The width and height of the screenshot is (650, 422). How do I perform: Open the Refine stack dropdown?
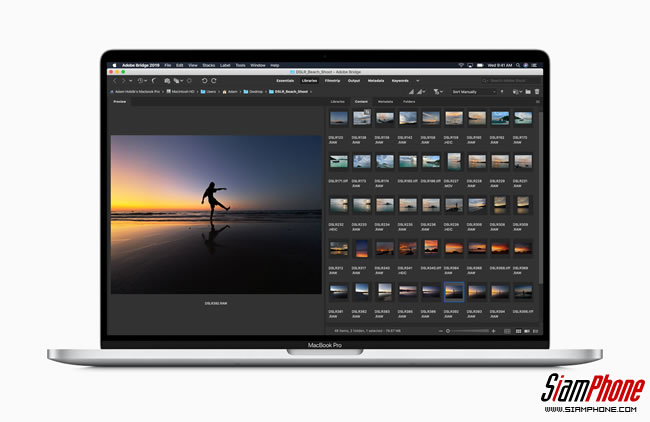click(178, 81)
